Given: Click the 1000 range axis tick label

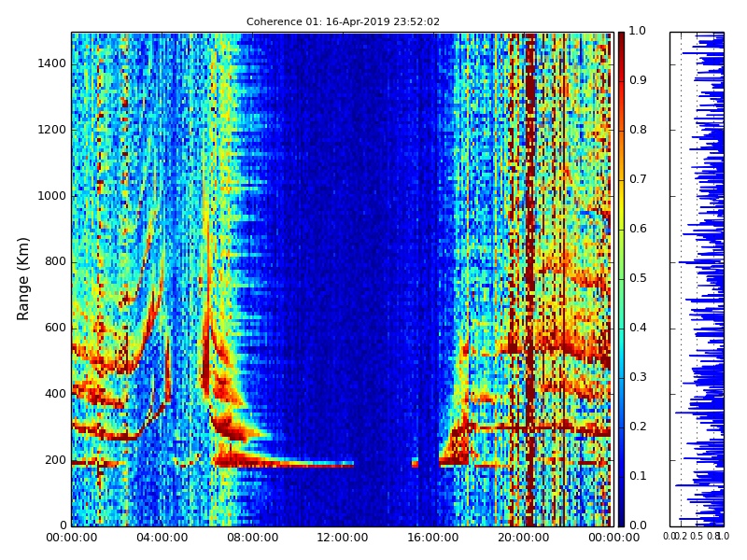Looking at the screenshot, I should [52, 196].
